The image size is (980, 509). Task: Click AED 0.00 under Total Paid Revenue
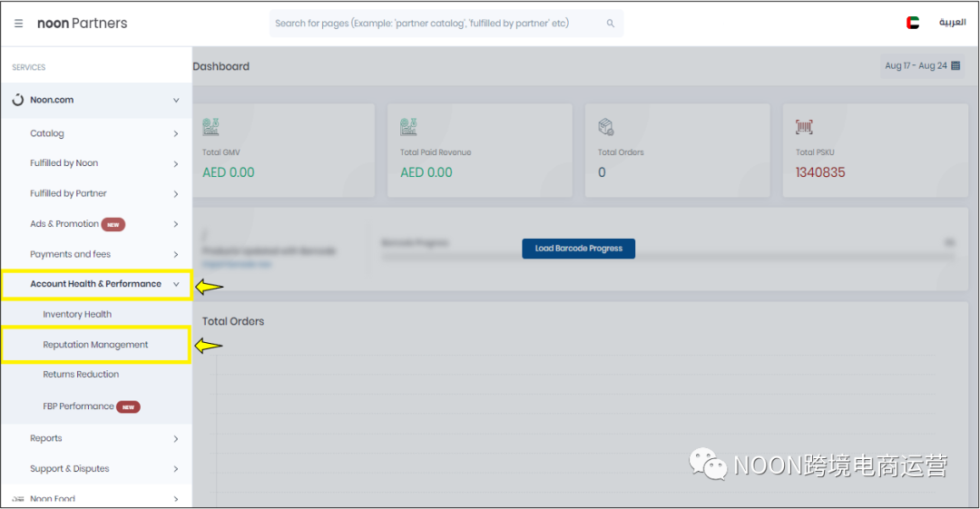(426, 172)
